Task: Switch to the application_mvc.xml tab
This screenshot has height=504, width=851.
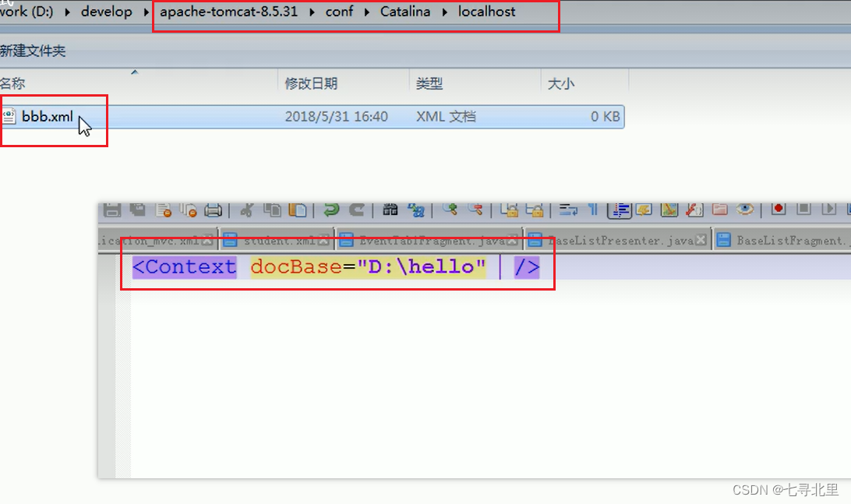Action: [x=157, y=241]
